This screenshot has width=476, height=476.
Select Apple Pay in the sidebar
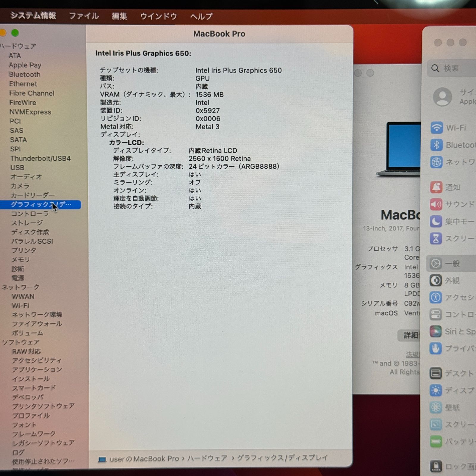point(25,65)
